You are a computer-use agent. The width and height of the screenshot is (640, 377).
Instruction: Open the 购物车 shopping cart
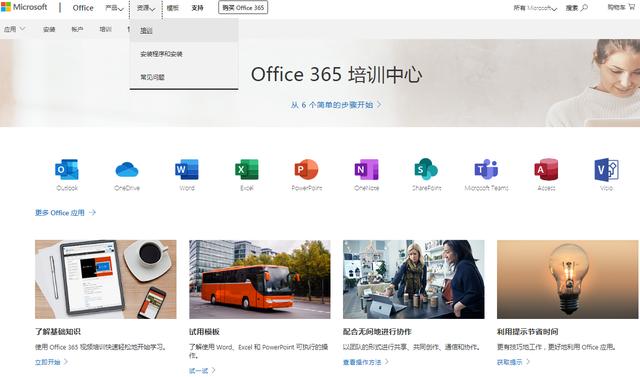[x=621, y=7]
